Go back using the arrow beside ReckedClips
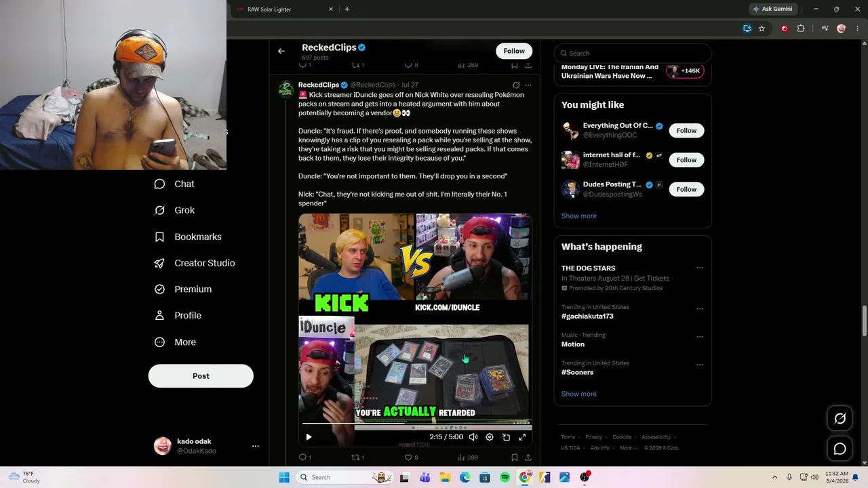 tap(281, 51)
